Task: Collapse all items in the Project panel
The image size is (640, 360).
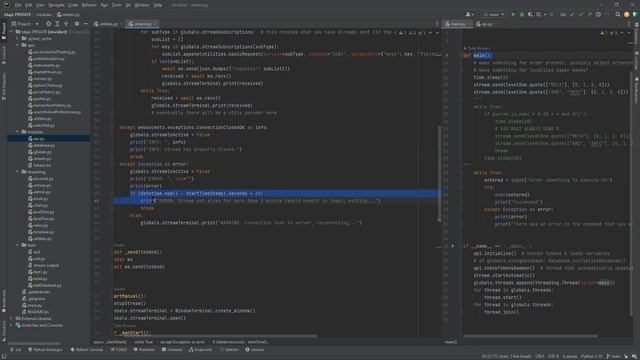Action: (x=66, y=24)
